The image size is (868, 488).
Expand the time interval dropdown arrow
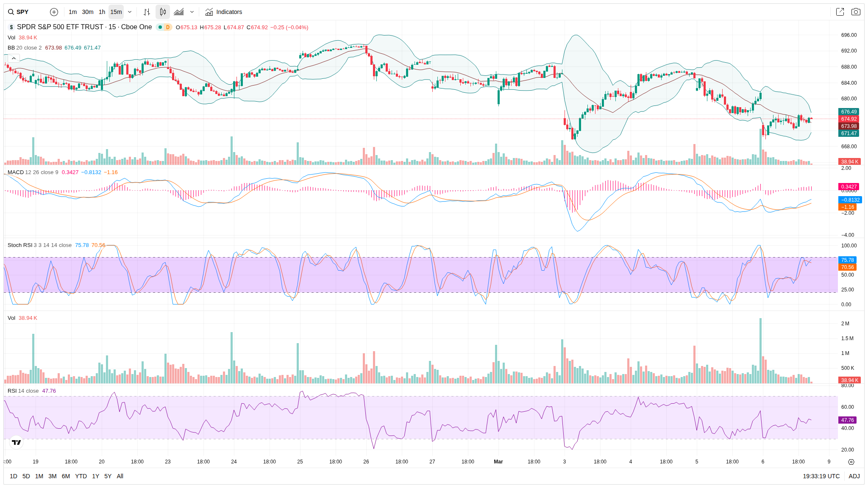[x=130, y=12]
